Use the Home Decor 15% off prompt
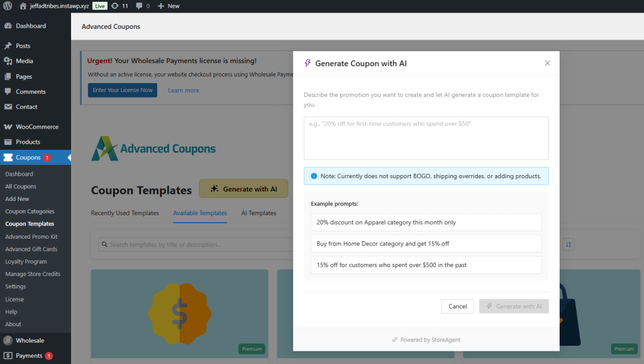Viewport: 644px width, 364px height. tap(426, 244)
